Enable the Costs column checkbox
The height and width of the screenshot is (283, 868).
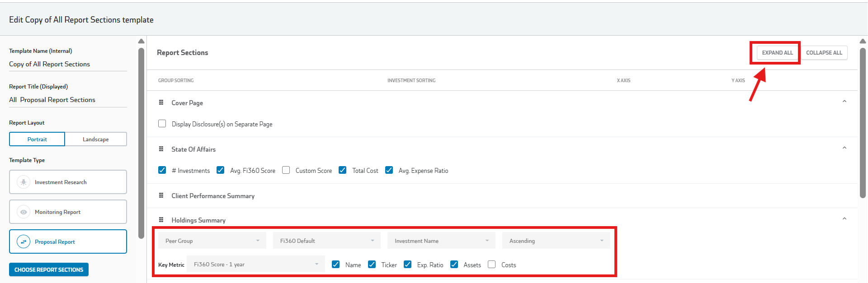click(492, 264)
